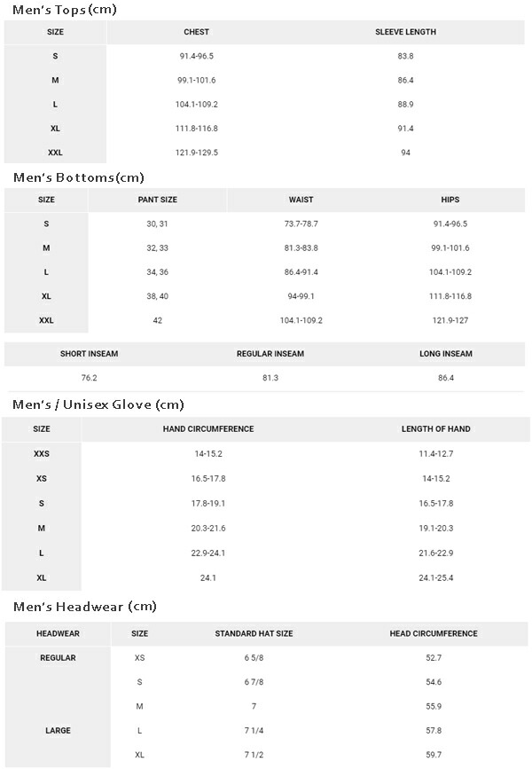The height and width of the screenshot is (769, 532).
Task: Click the pant size cell 34, 36
Action: 157,272
